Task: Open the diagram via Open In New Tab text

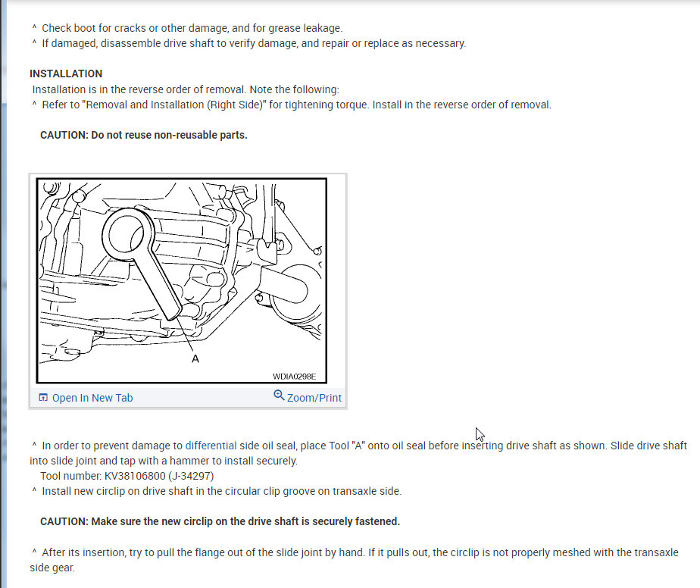Action: click(92, 398)
